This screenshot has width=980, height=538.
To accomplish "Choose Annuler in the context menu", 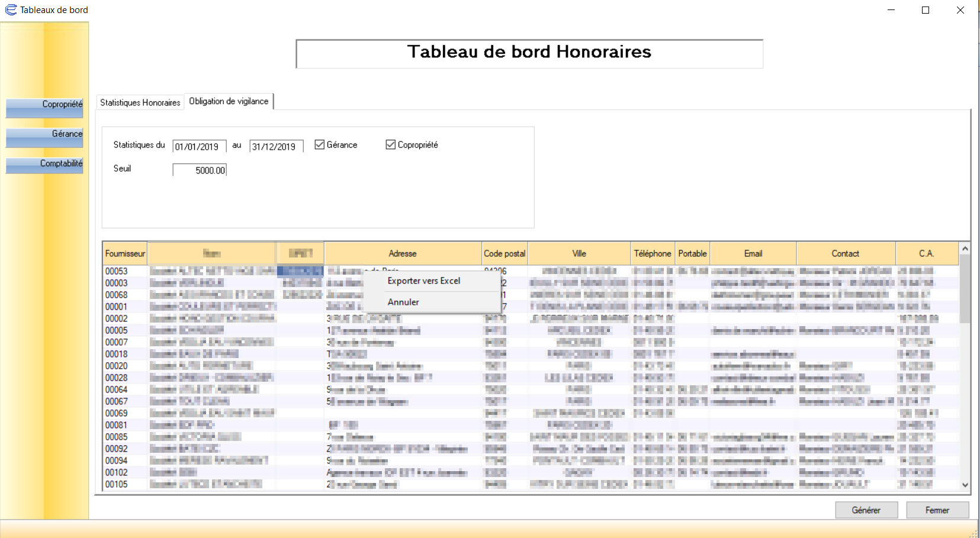I will [x=403, y=302].
